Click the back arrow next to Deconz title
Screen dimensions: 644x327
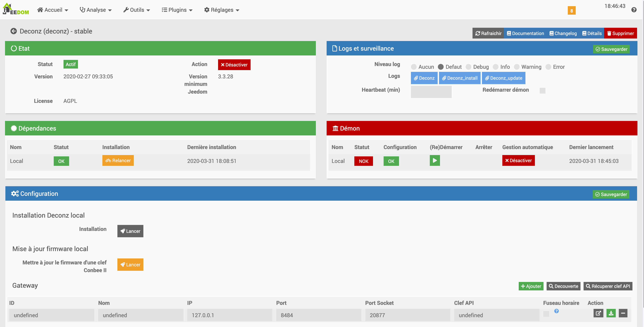click(x=13, y=31)
